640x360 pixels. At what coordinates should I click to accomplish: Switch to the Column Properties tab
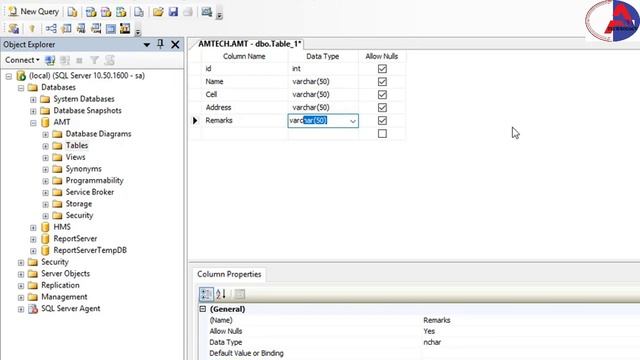pyautogui.click(x=229, y=274)
